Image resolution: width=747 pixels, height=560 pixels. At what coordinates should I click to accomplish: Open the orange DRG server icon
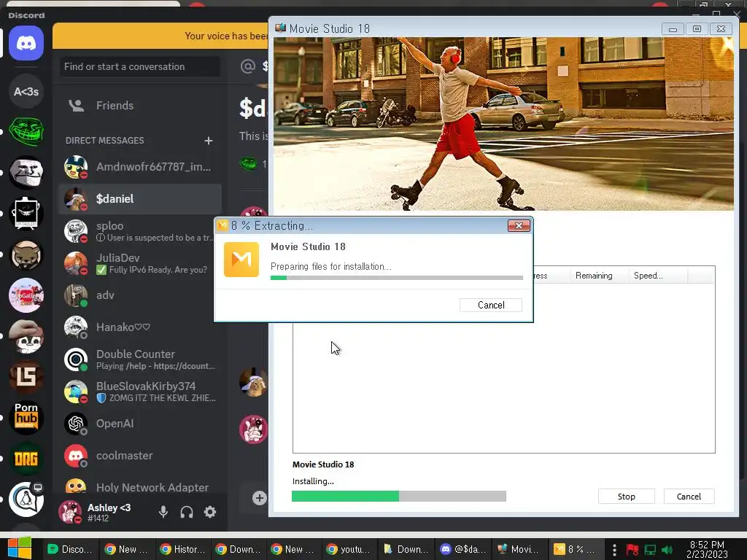click(x=26, y=459)
